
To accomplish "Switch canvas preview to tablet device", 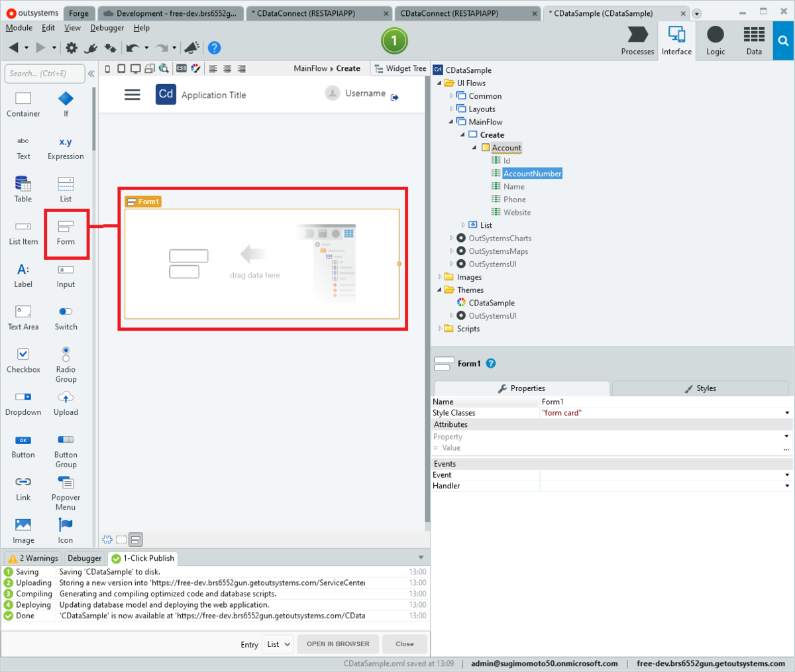I will (x=121, y=68).
